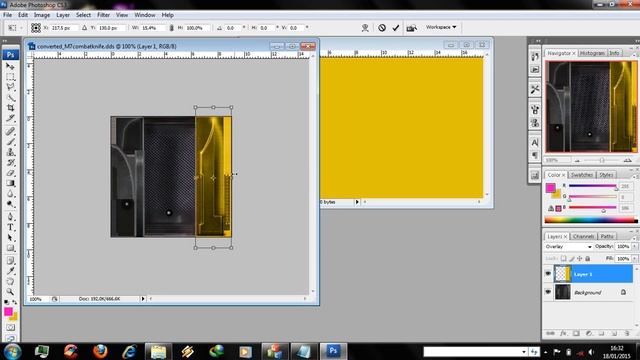The width and height of the screenshot is (640, 360).
Task: Select the Eyedropper tool
Action: (11, 271)
